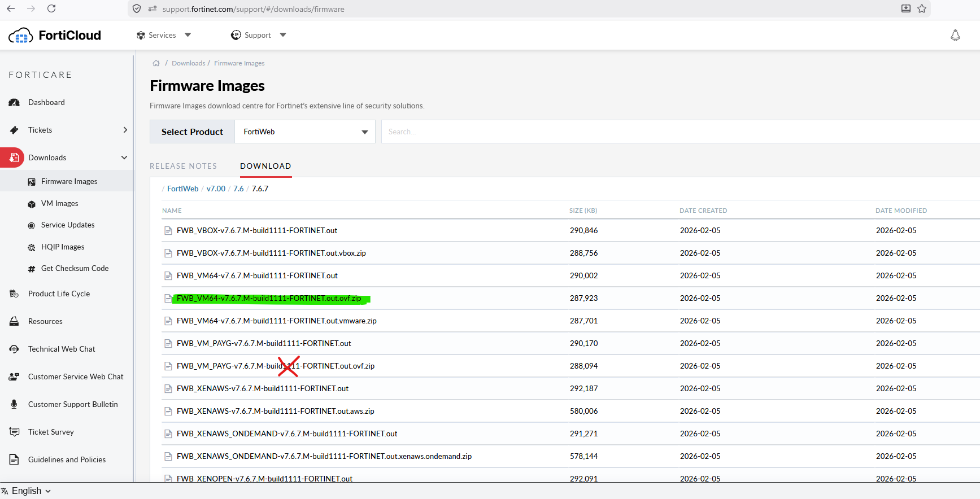Viewport: 980px width, 499px height.
Task: Click the FortiCloud logo icon
Action: pos(21,36)
